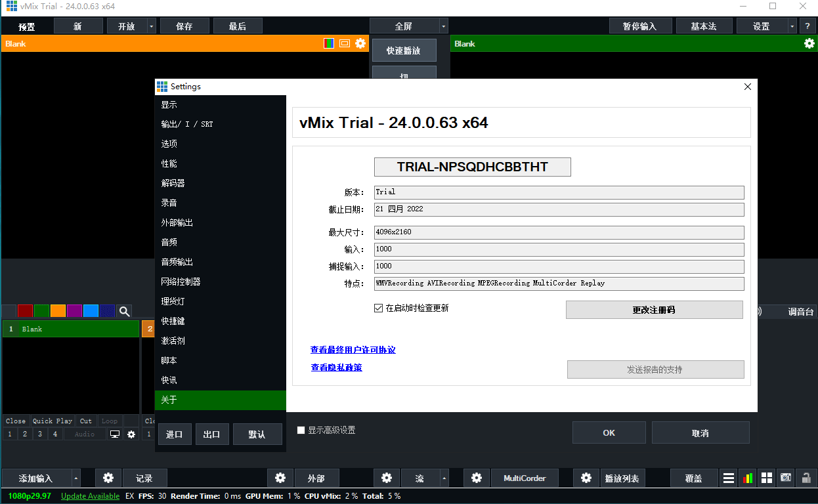Toggle Loop on Blank input
818x504 pixels.
click(109, 421)
